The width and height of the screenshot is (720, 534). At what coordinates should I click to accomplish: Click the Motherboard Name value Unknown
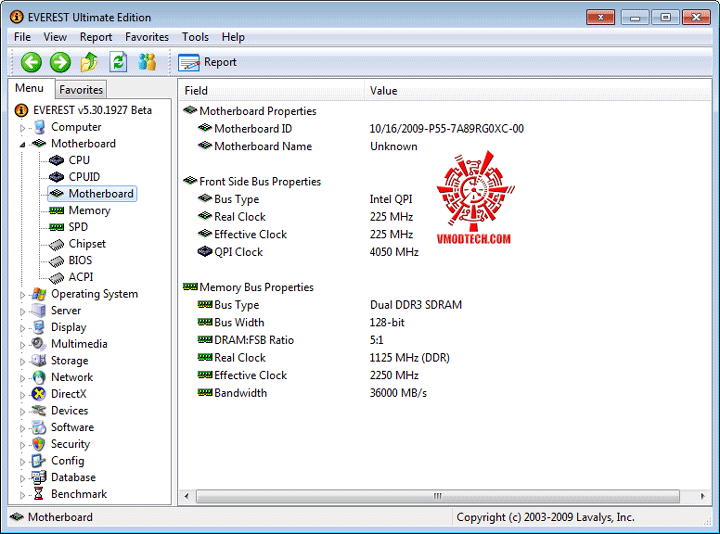[x=394, y=146]
